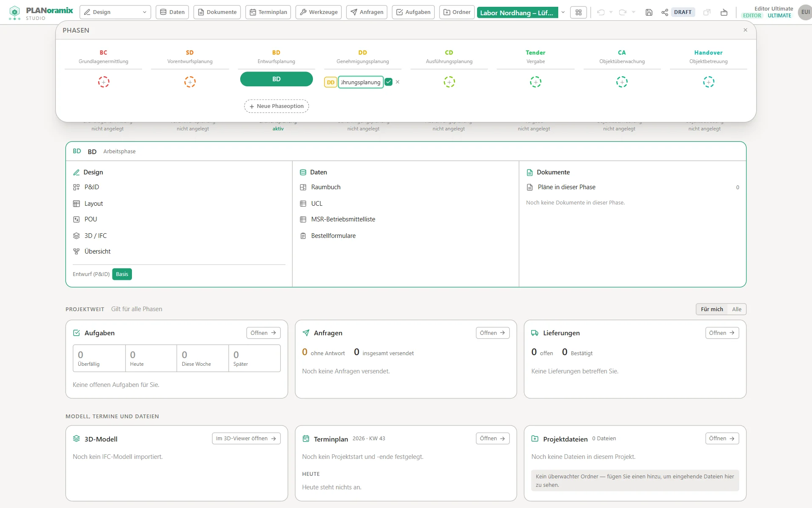Click the duplicate window icon near DRAFT
This screenshot has height=508, width=812.
(707, 12)
